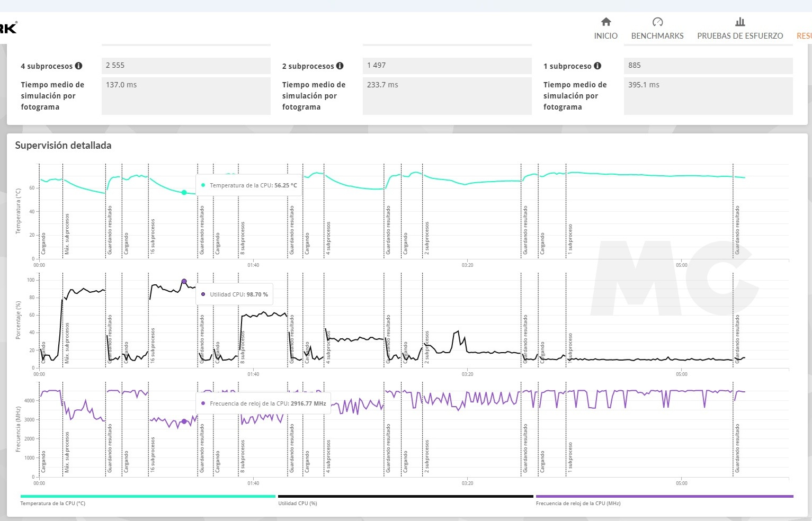
Task: Click the purple data point on CPU usage chart
Action: click(184, 282)
